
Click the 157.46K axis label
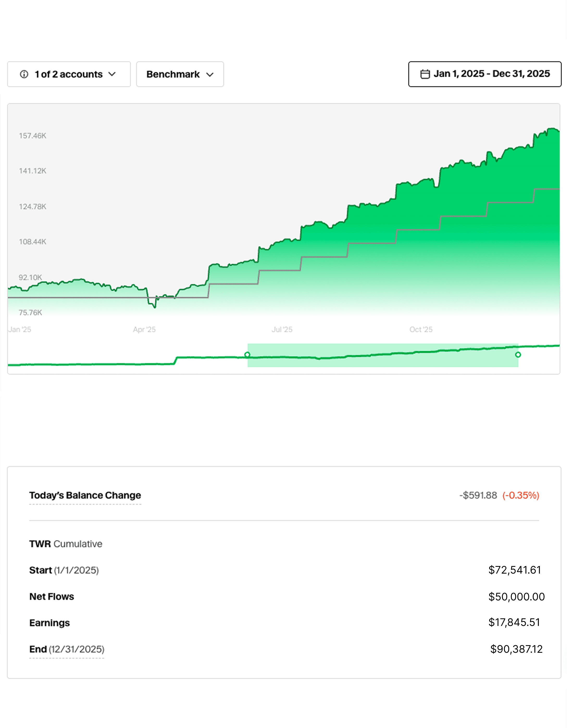pos(32,135)
